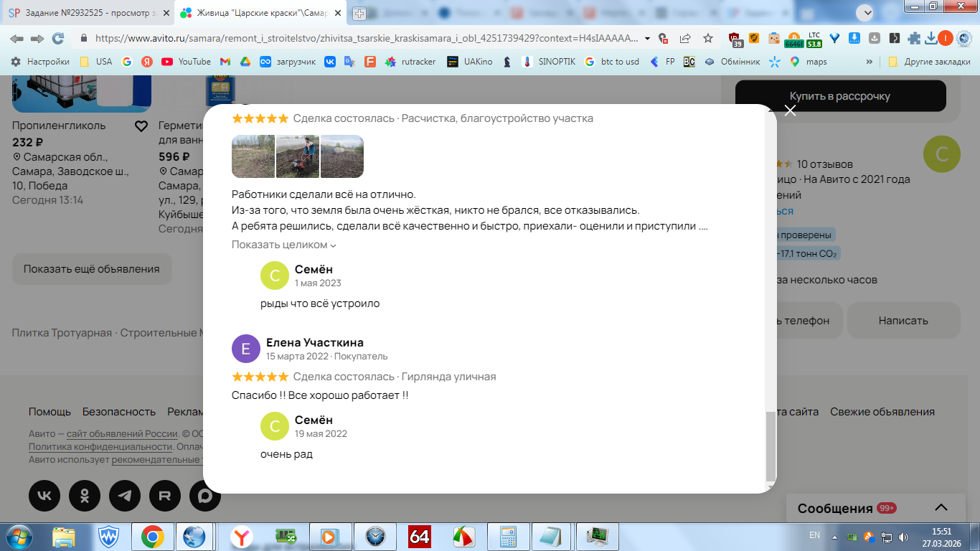Open сайт объявлений России link
Image resolution: width=980 pixels, height=551 pixels.
tap(122, 434)
